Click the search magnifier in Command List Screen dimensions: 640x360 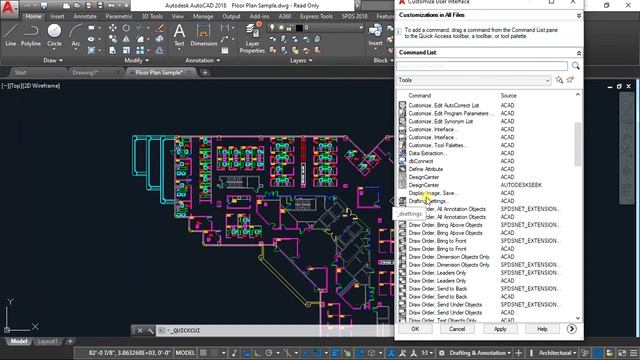[x=576, y=66]
